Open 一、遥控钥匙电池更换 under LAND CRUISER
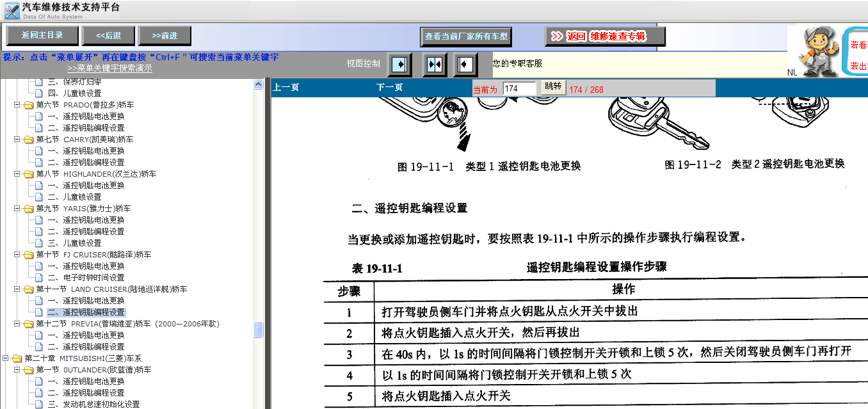The width and height of the screenshot is (868, 409). coord(86,301)
